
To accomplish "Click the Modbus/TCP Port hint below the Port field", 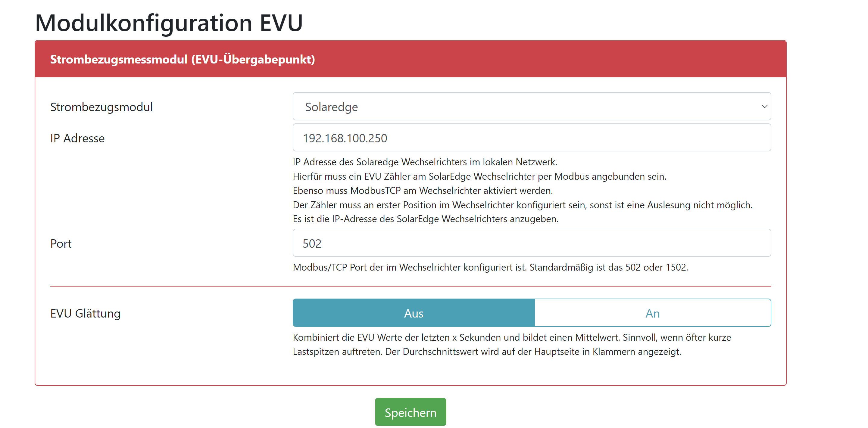I will pos(490,267).
